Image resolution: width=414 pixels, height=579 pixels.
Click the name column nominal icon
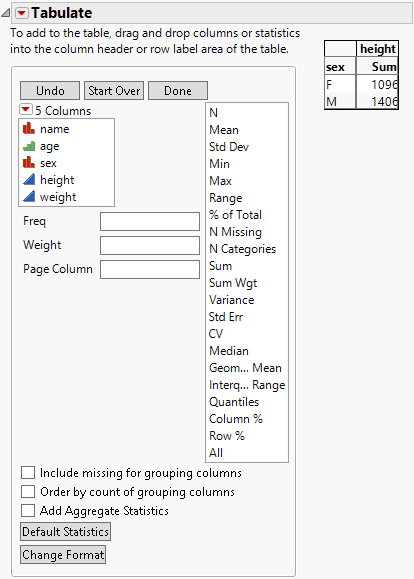click(29, 129)
